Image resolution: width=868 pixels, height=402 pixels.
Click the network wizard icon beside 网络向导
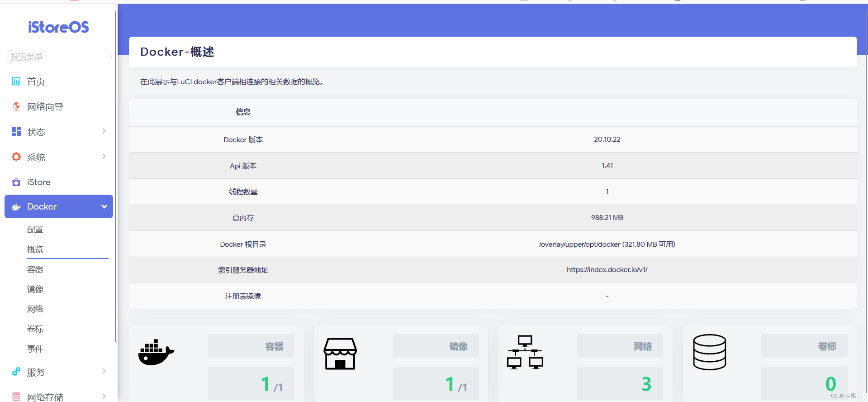click(16, 106)
